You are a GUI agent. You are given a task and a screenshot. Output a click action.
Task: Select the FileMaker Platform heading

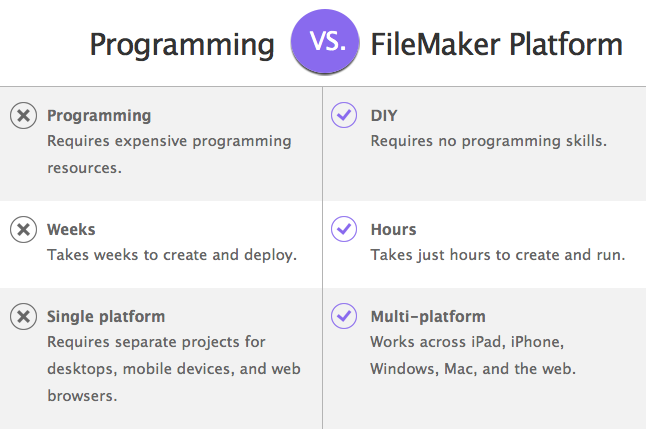click(496, 45)
